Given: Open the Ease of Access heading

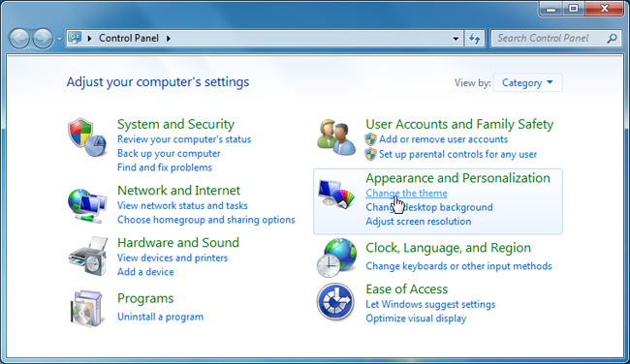Looking at the screenshot, I should [x=406, y=289].
